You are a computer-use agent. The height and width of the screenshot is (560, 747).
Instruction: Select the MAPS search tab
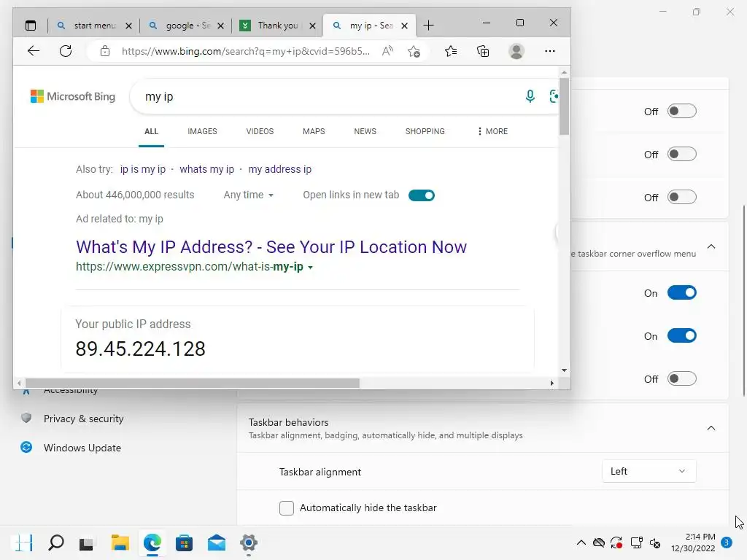point(314,131)
